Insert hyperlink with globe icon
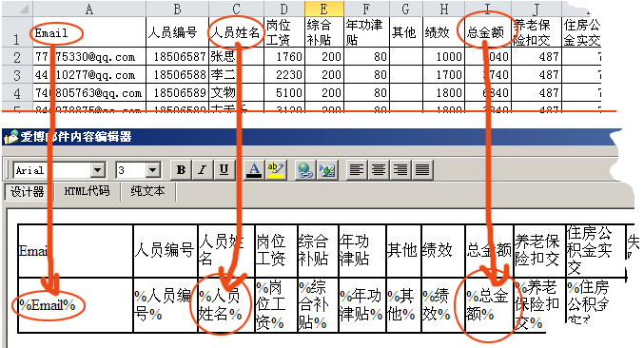The image size is (644, 348). point(304,170)
